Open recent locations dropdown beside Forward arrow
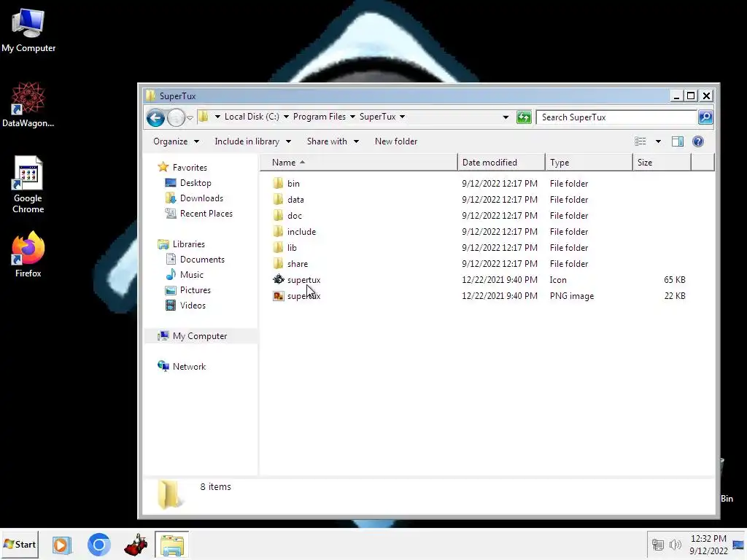 point(190,117)
